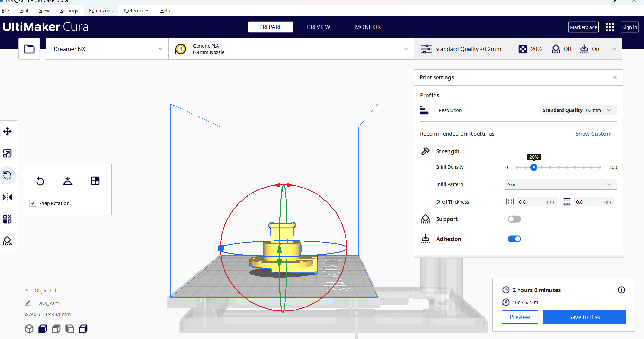
Task: Click the print time clock icon
Action: (x=506, y=290)
